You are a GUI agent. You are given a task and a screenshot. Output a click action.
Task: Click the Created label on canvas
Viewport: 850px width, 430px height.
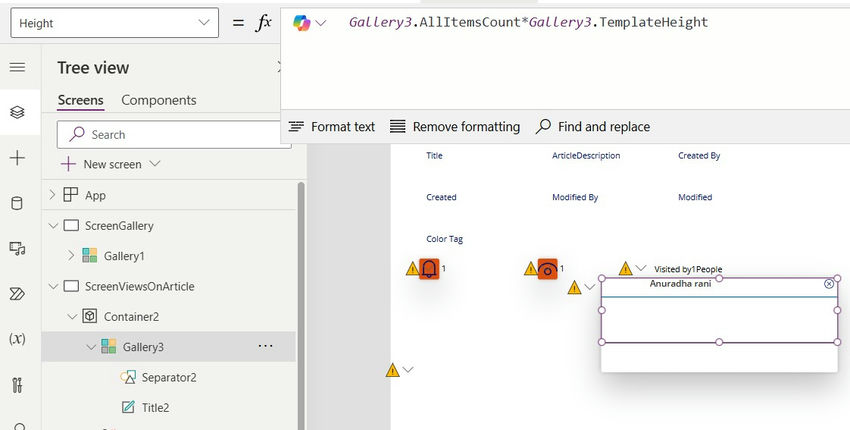pos(441,197)
